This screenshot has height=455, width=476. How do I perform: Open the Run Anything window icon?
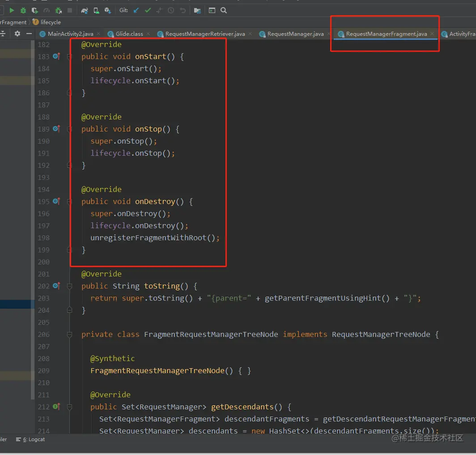point(212,10)
